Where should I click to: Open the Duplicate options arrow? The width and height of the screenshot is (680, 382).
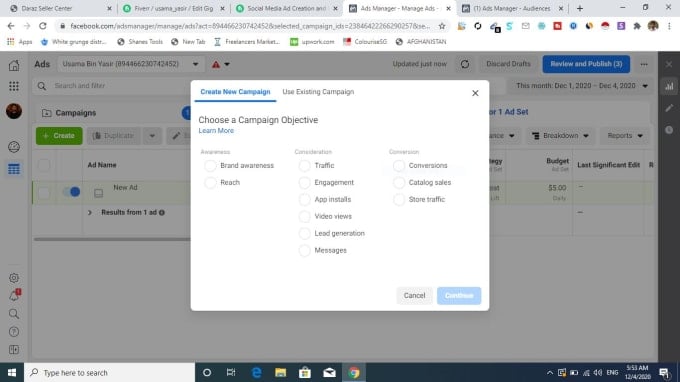coord(152,136)
